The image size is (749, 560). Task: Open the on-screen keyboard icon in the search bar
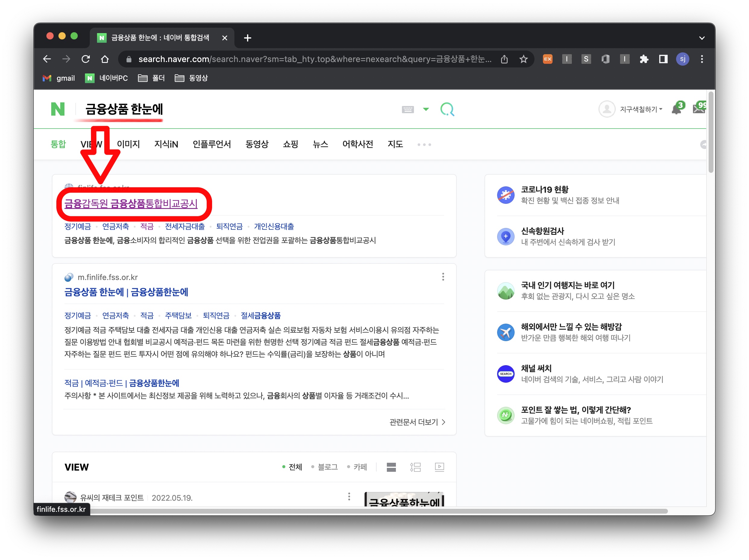pos(408,109)
